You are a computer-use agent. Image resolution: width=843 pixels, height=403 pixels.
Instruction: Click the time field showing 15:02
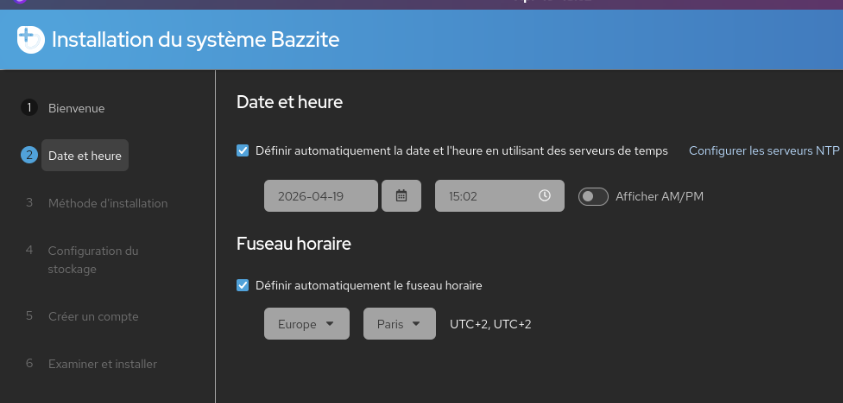click(x=485, y=196)
